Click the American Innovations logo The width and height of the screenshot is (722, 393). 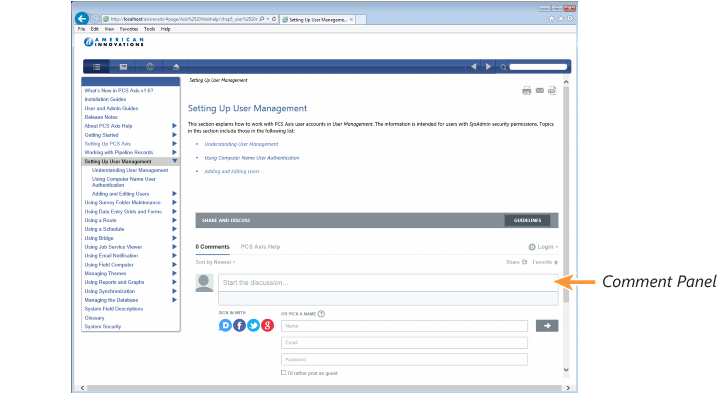(114, 42)
